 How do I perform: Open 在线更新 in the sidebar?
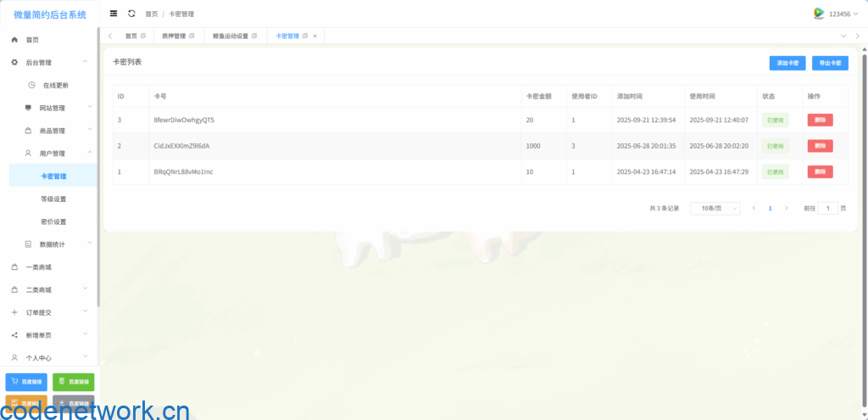pos(55,85)
